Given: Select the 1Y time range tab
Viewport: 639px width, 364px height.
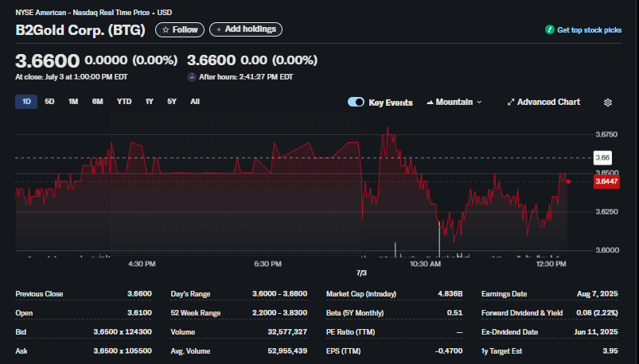Looking at the screenshot, I should [x=149, y=102].
